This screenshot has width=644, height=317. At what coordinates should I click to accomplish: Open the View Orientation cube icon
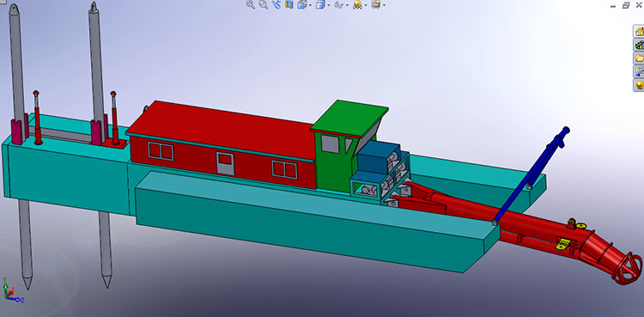coord(302,4)
